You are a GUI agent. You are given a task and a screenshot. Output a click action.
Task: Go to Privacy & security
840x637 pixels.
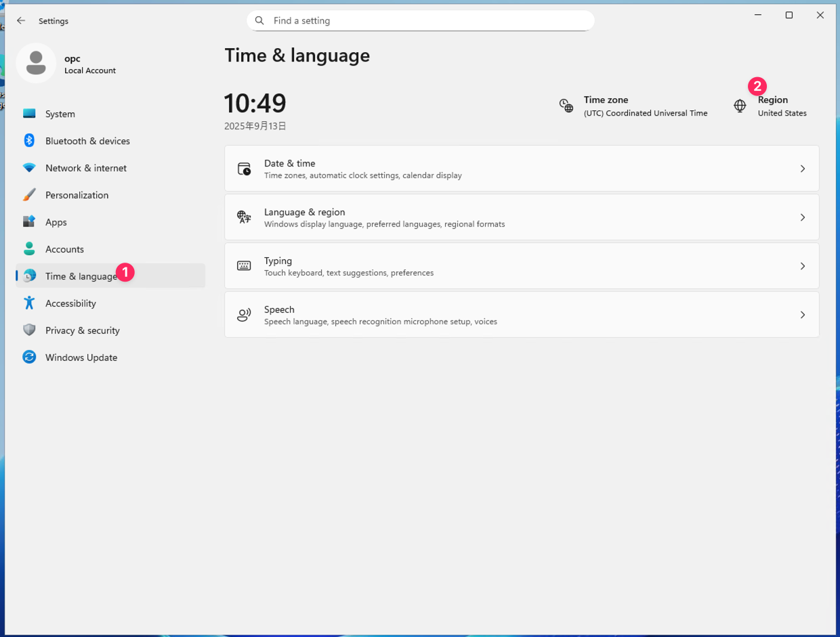[110, 330]
